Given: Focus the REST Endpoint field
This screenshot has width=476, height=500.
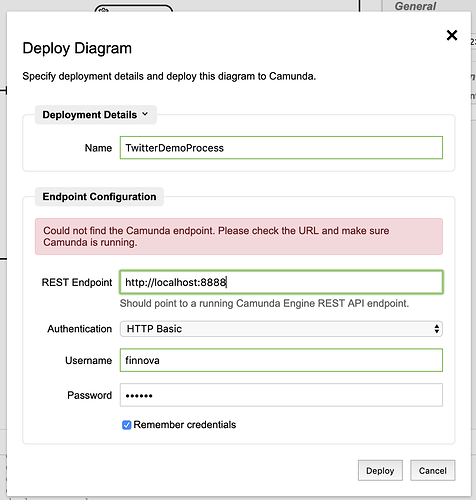Looking at the screenshot, I should point(281,282).
